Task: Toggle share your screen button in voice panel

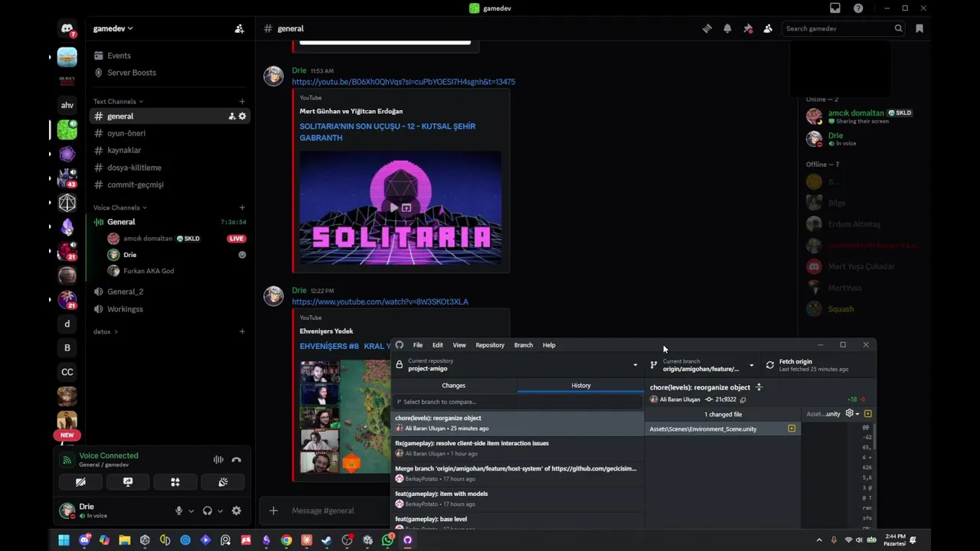Action: (x=128, y=482)
